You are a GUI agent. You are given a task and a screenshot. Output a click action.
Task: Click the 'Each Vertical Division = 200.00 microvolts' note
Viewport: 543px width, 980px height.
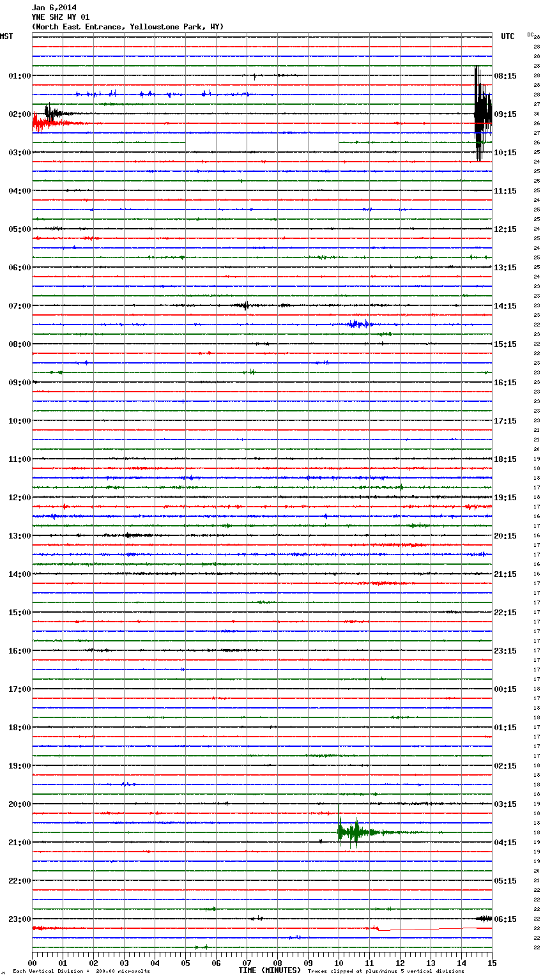[x=81, y=972]
